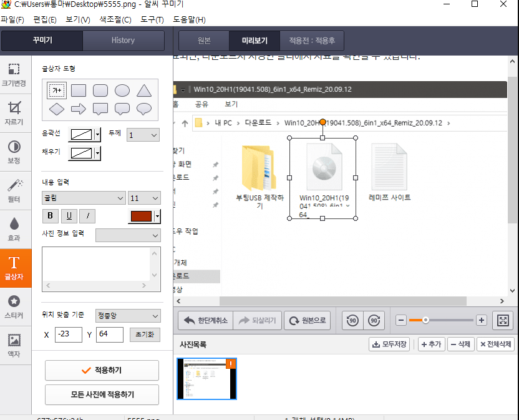The height and width of the screenshot is (420, 519).
Task: Click the X position input field
Action: [69, 335]
